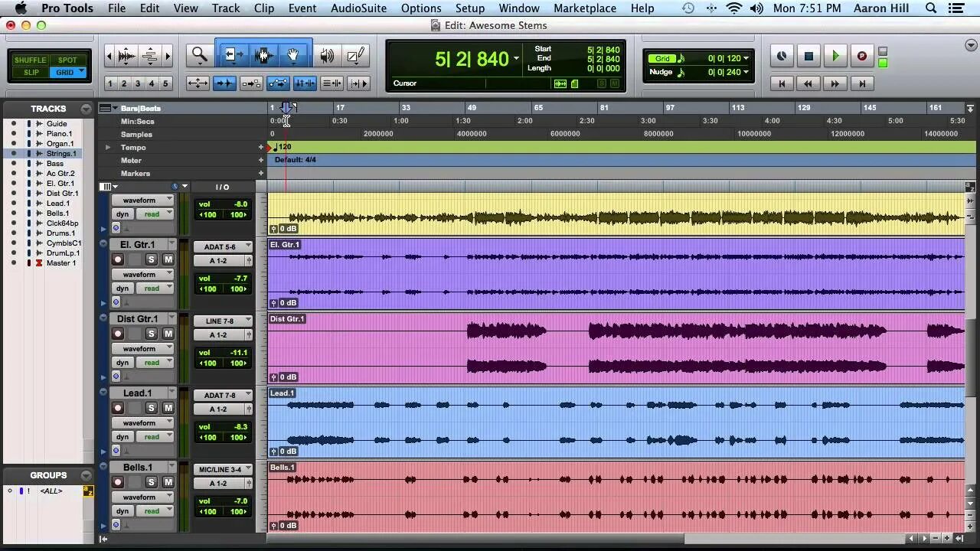Open the Setup menu
980x551 pixels.
(x=470, y=8)
